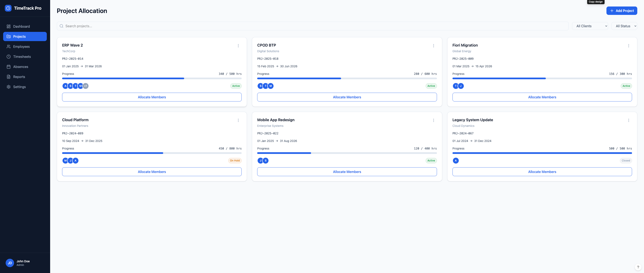Open Settings via the gear icon
The height and width of the screenshot is (273, 644).
[9, 87]
